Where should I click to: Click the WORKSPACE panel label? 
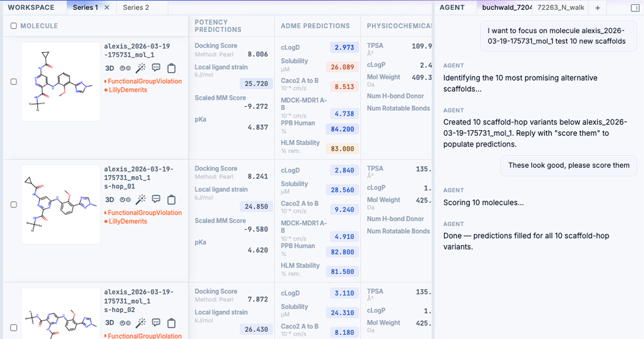(x=31, y=7)
